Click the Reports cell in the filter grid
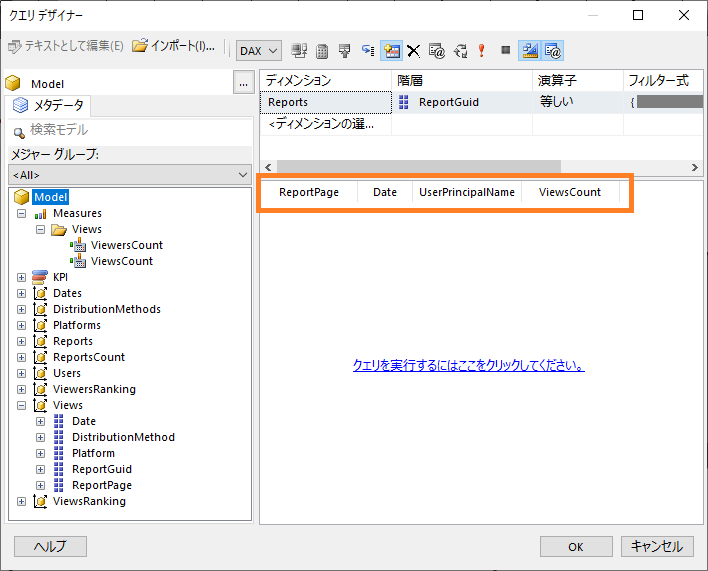The image size is (708, 571). click(x=326, y=102)
